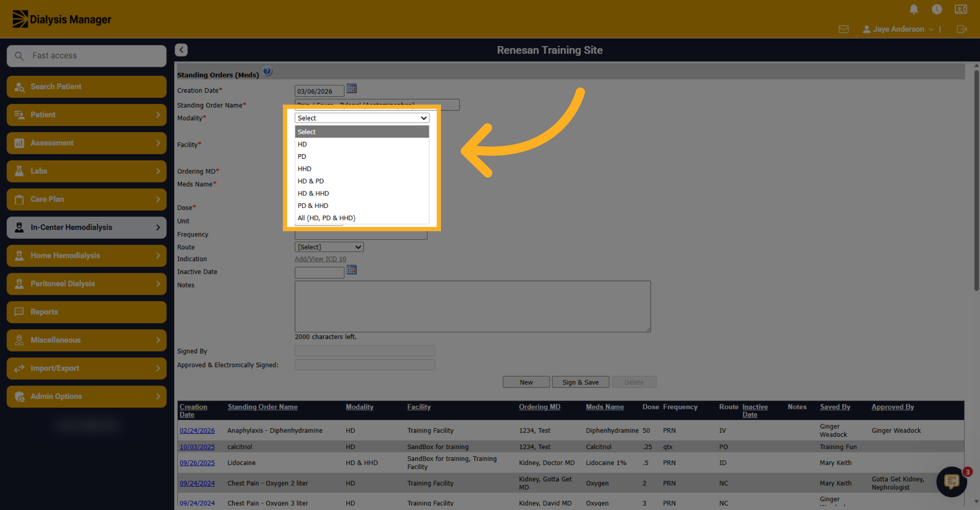Viewport: 980px width, 510px height.
Task: Expand In-Center Hemodialysis sidebar menu
Action: point(87,227)
